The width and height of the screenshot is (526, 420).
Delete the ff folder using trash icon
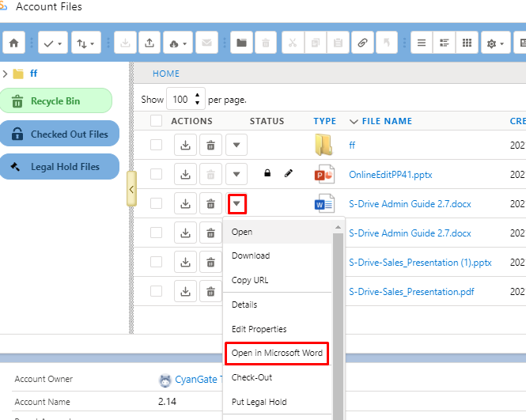210,145
